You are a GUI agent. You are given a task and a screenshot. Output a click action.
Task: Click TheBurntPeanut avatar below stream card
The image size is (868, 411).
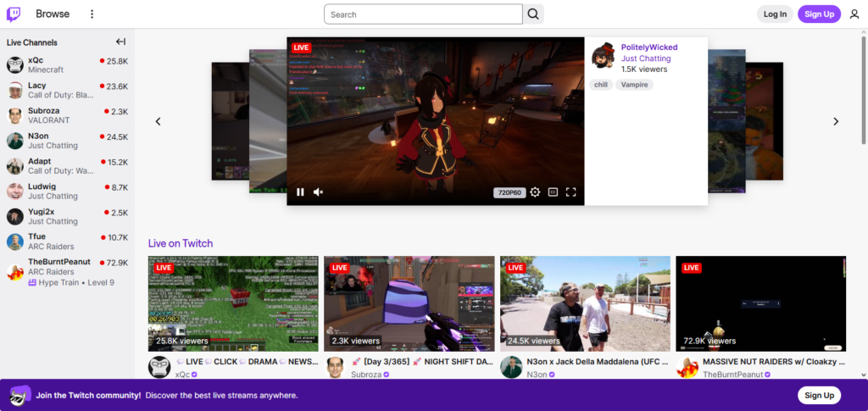point(687,367)
